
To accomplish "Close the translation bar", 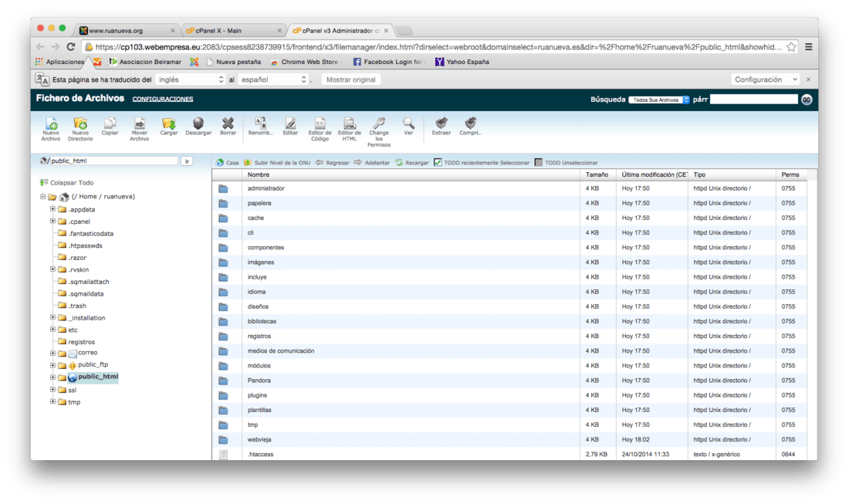I will [808, 79].
